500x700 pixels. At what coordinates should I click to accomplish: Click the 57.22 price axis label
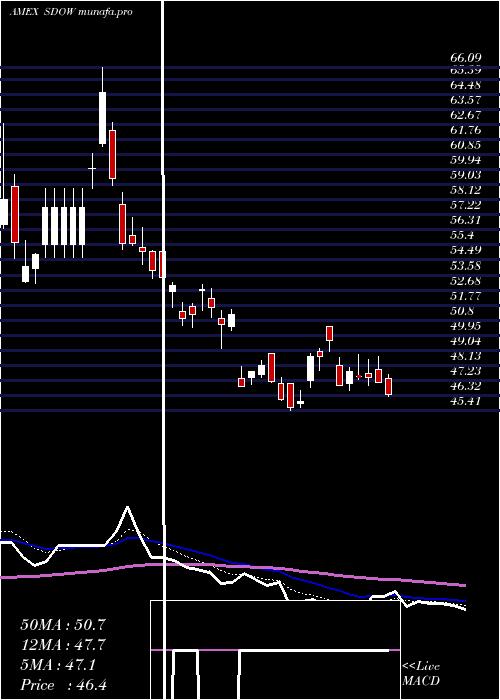pyautogui.click(x=465, y=205)
